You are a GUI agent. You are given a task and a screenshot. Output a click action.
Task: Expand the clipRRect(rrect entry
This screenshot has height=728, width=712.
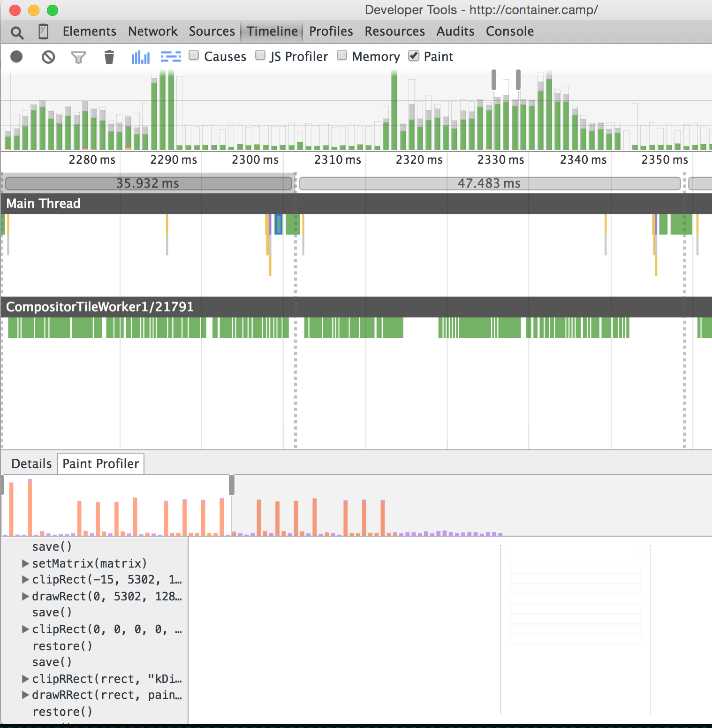(x=25, y=679)
